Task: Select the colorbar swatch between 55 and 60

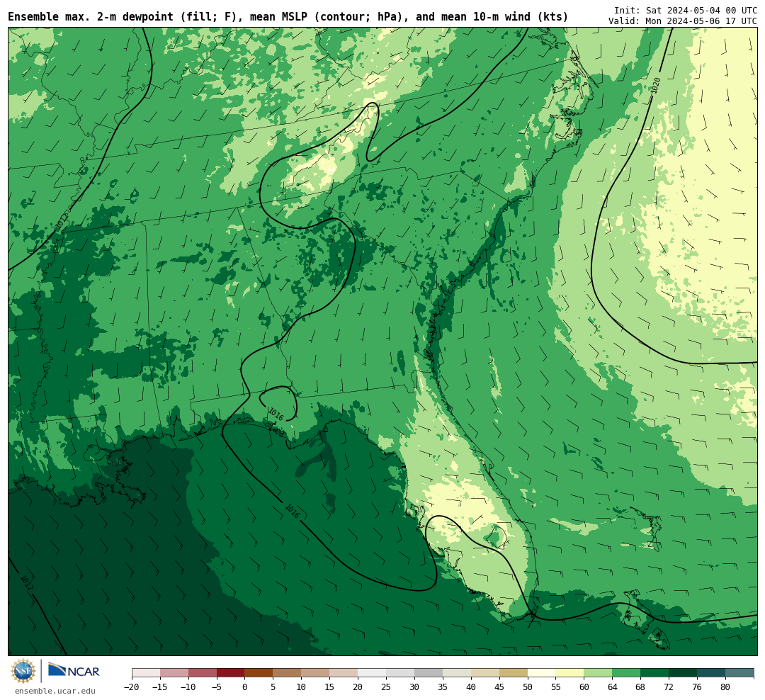Action: coord(570,673)
